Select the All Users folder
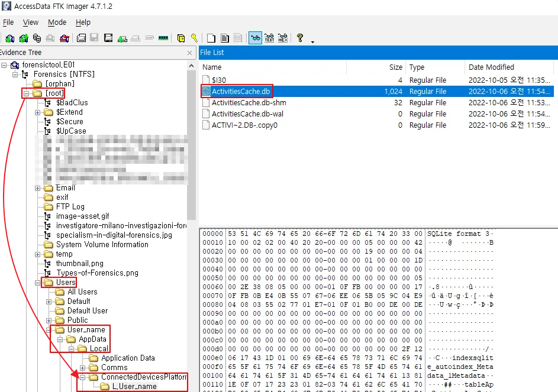This screenshot has width=558, height=392. 82,292
